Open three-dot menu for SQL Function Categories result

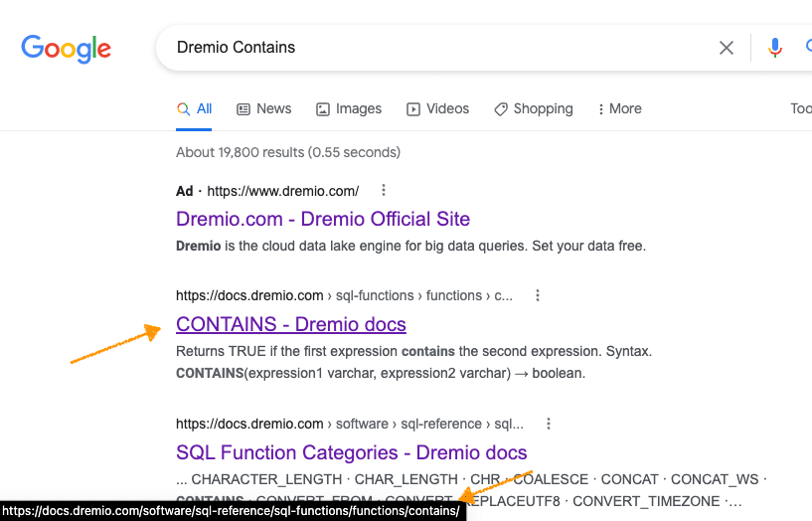[549, 424]
